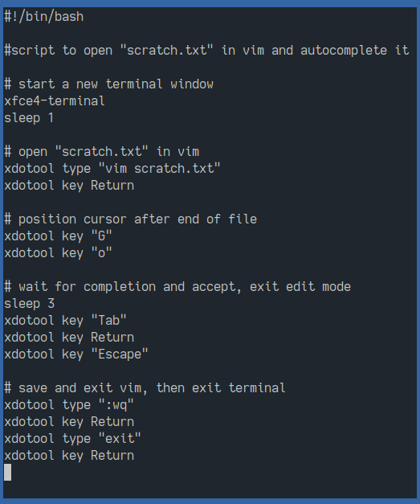Click the ":wq" typed string
Viewport: 420px width, 504px height.
[116, 404]
